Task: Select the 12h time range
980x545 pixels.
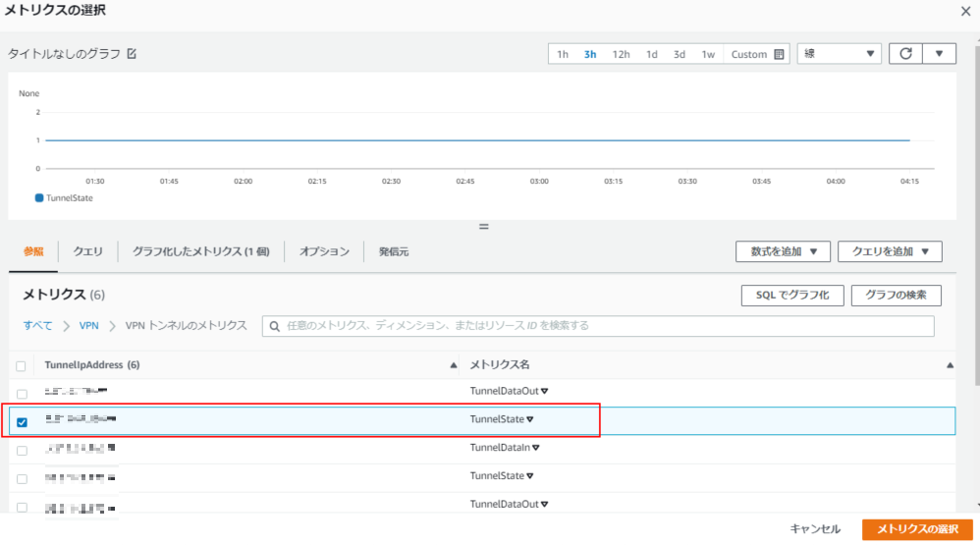Action: coord(621,54)
